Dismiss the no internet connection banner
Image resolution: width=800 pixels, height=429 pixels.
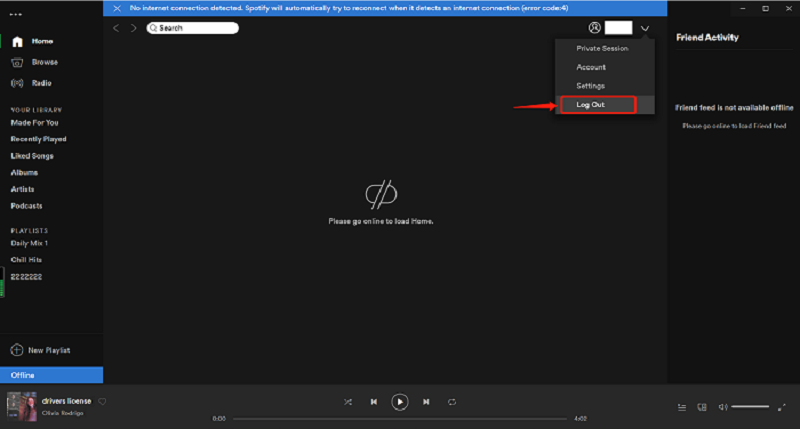pyautogui.click(x=117, y=8)
